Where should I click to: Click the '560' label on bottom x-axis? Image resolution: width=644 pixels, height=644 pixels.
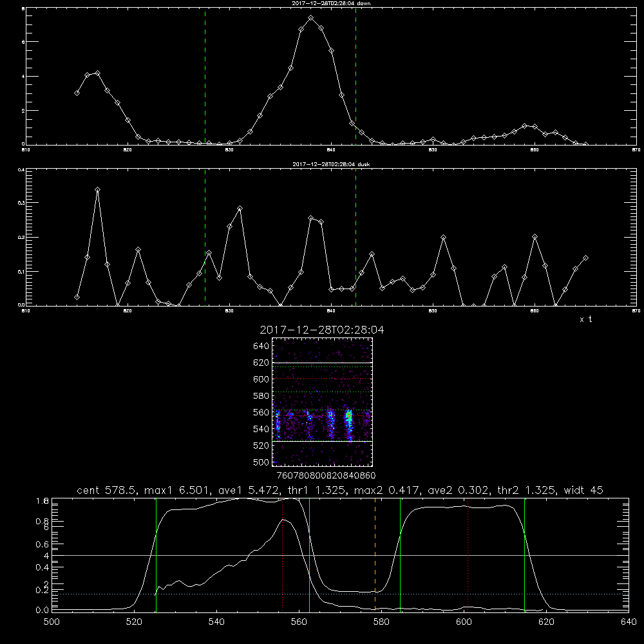pyautogui.click(x=299, y=621)
